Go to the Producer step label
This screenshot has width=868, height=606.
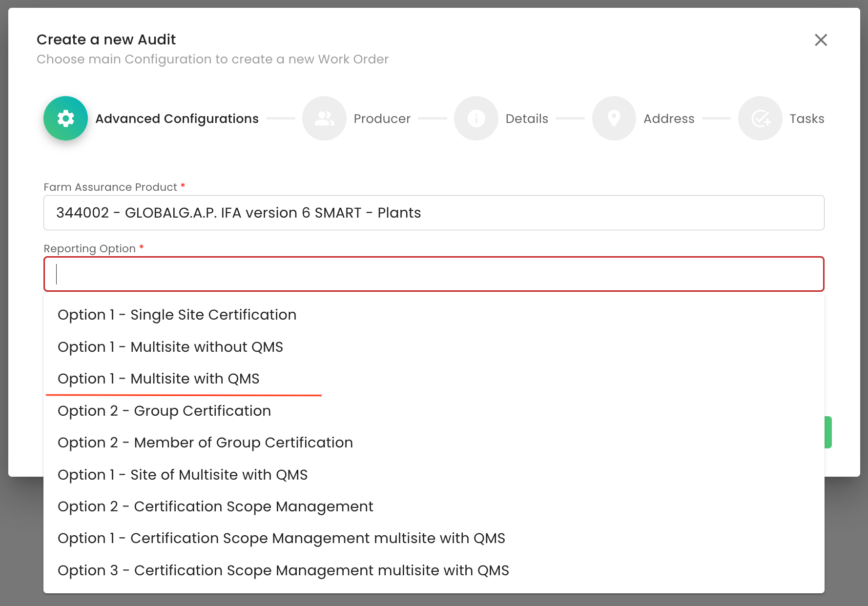click(x=382, y=119)
